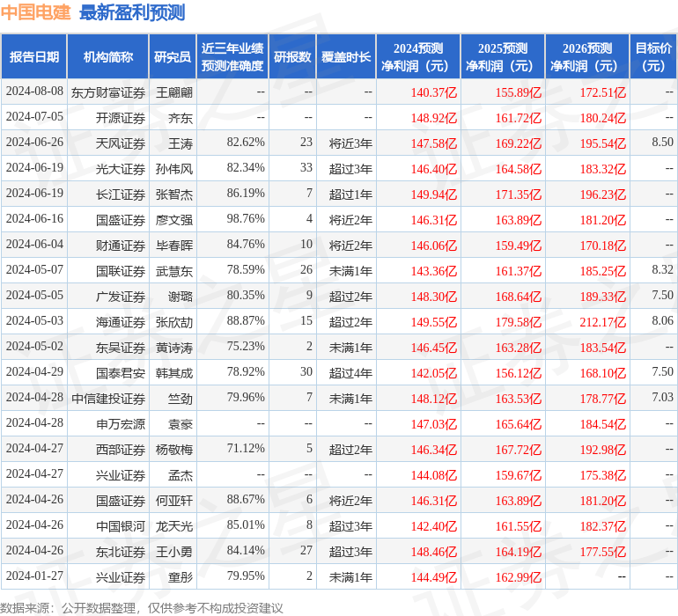Click the 2024预测净利润 column header
Image resolution: width=678 pixels, height=616 pixels.
pos(418,57)
